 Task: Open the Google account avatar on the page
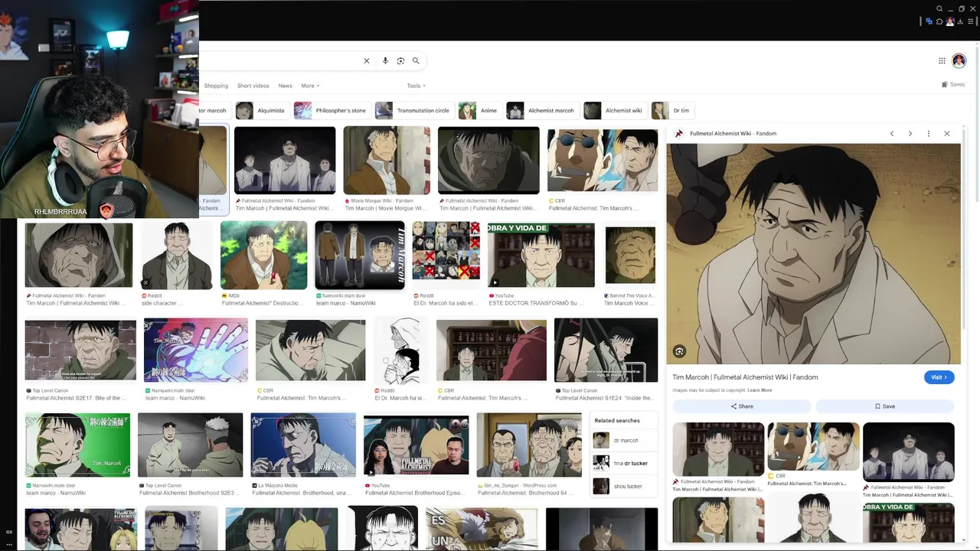coord(959,61)
